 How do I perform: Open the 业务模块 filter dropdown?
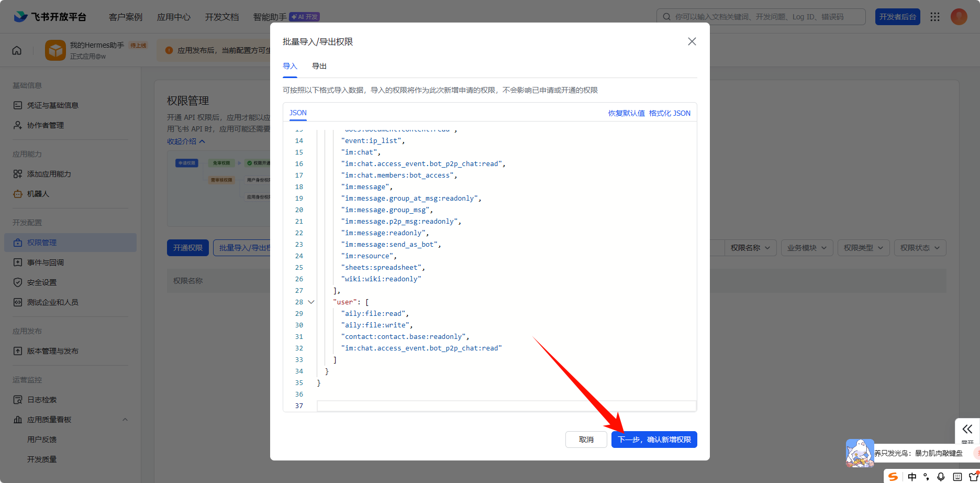pyautogui.click(x=807, y=248)
